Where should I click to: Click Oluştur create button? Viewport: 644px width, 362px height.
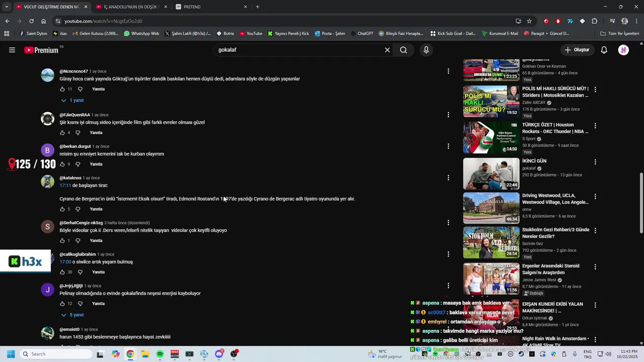[x=577, y=50]
